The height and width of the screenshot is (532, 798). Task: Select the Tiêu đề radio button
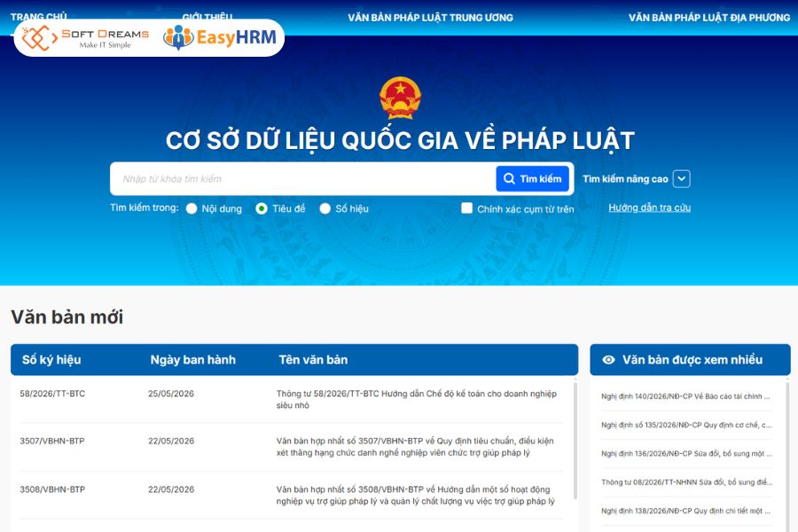click(x=261, y=208)
